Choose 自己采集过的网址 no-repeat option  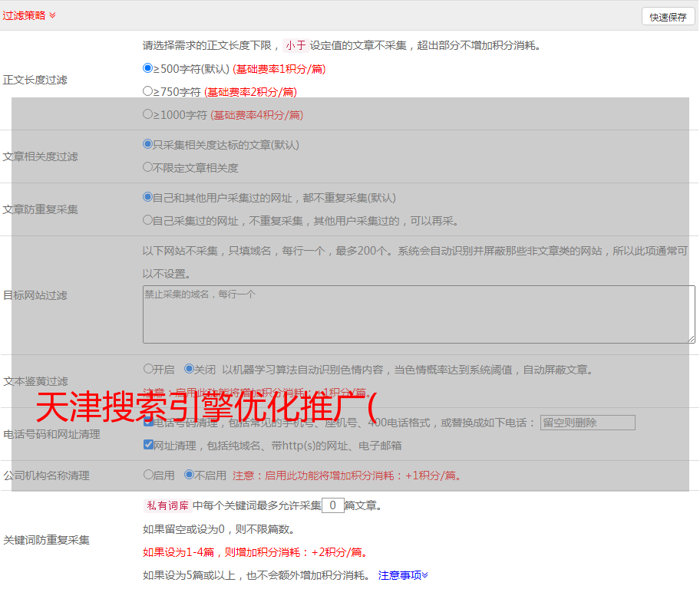148,220
